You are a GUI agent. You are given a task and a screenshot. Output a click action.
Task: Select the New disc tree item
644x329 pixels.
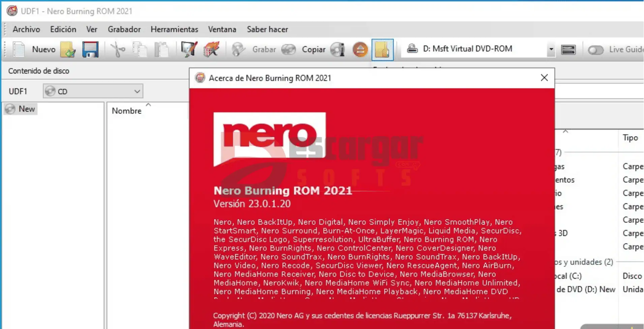[26, 109]
